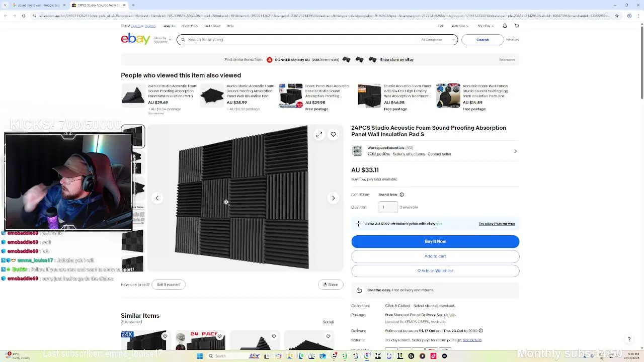Viewport: 644px width, 362px height.
Task: Open Find a Store in the top menu
Action: coord(212,26)
